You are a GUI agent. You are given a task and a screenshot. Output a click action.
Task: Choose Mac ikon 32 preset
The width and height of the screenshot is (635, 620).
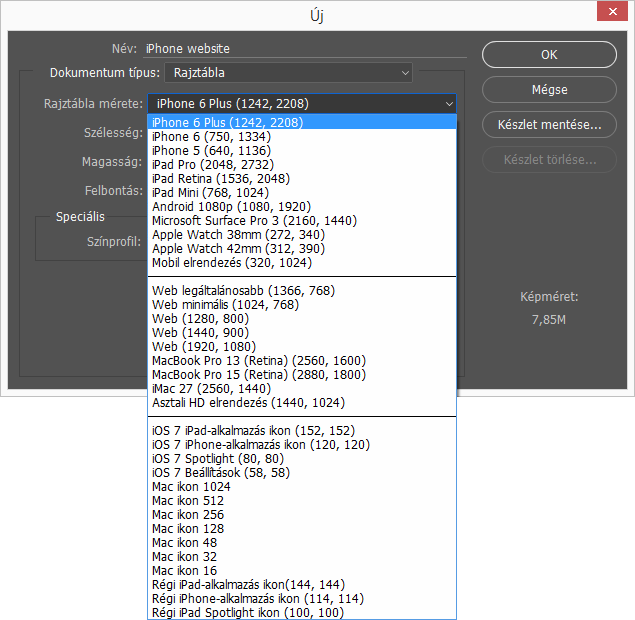[302, 557]
